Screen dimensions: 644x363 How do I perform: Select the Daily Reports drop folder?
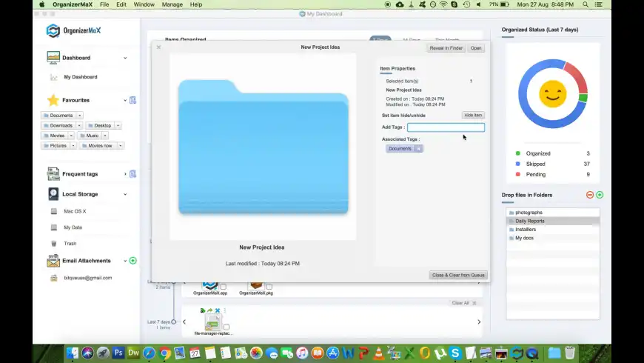(553, 222)
